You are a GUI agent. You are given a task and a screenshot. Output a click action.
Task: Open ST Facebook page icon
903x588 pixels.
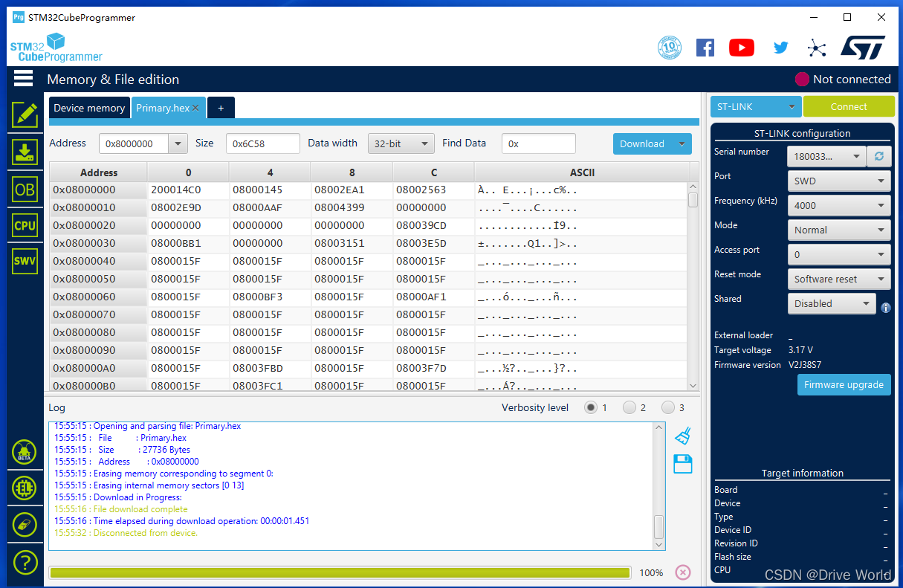coord(705,48)
